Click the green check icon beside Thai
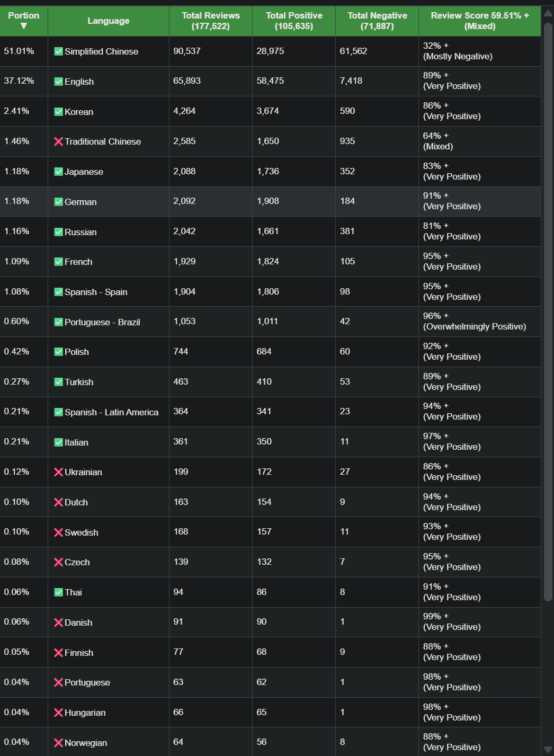 pos(59,592)
